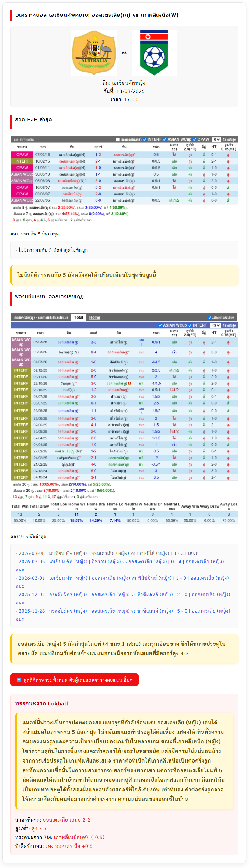Click the ASIAN WC tag dated 08/03/26
249x868 pixels.
tap(21, 342)
